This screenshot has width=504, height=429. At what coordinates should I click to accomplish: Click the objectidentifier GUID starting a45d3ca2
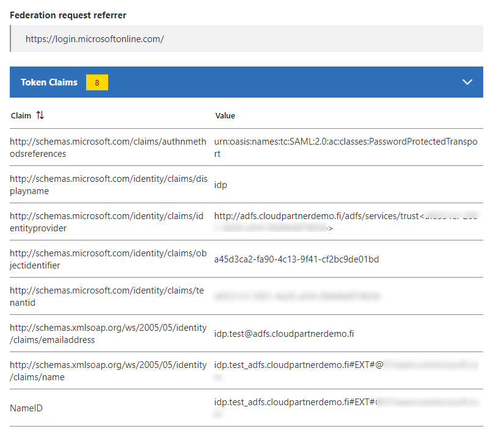tap(296, 259)
